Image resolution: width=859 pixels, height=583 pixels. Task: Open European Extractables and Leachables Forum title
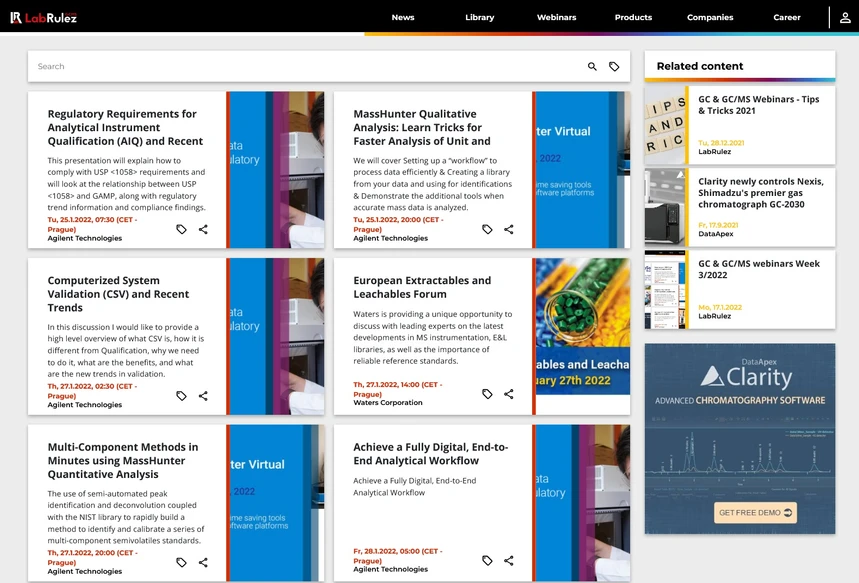422,287
